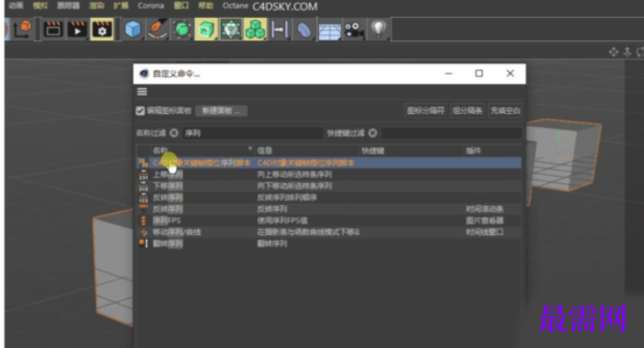Open the 帮助 (Help) menu
This screenshot has width=644, height=348.
tap(206, 6)
